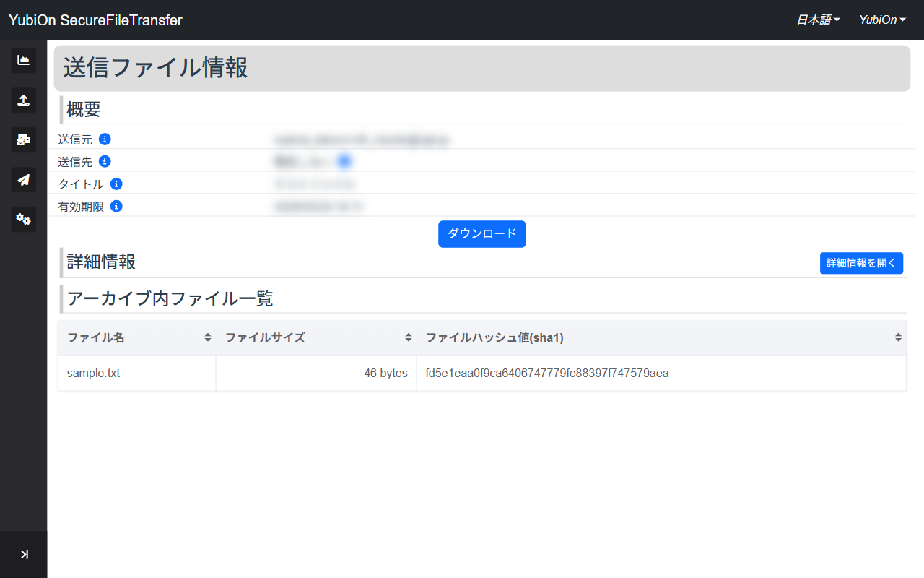
Task: Sort by ファイルハッシュ値(sha1) column
Action: coord(661,337)
